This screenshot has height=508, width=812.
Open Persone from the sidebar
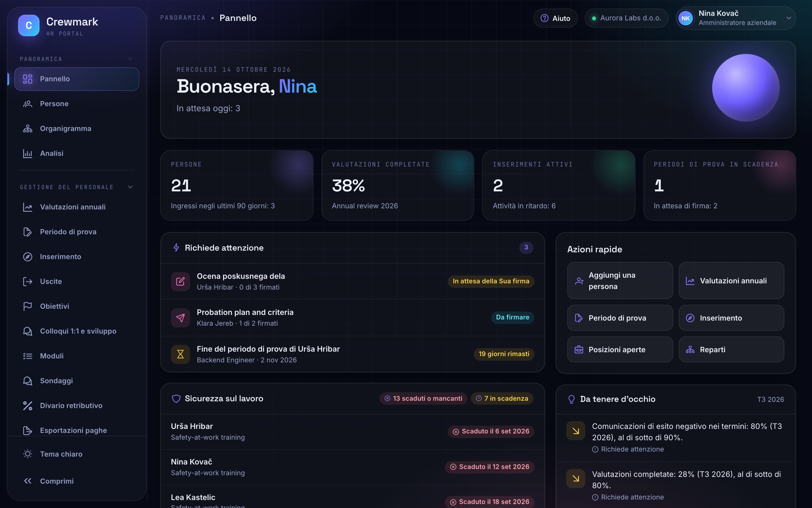[77, 104]
